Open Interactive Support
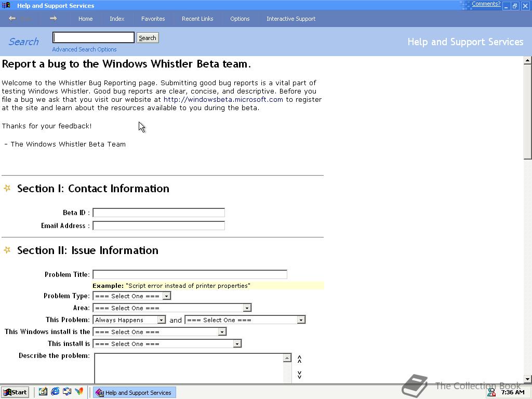The width and height of the screenshot is (532, 399). (x=291, y=19)
